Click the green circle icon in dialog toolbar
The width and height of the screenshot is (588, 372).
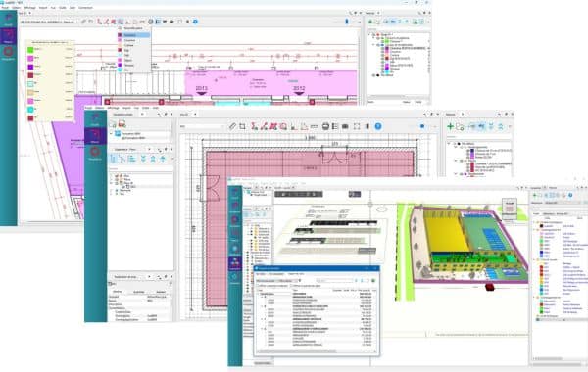373,280
